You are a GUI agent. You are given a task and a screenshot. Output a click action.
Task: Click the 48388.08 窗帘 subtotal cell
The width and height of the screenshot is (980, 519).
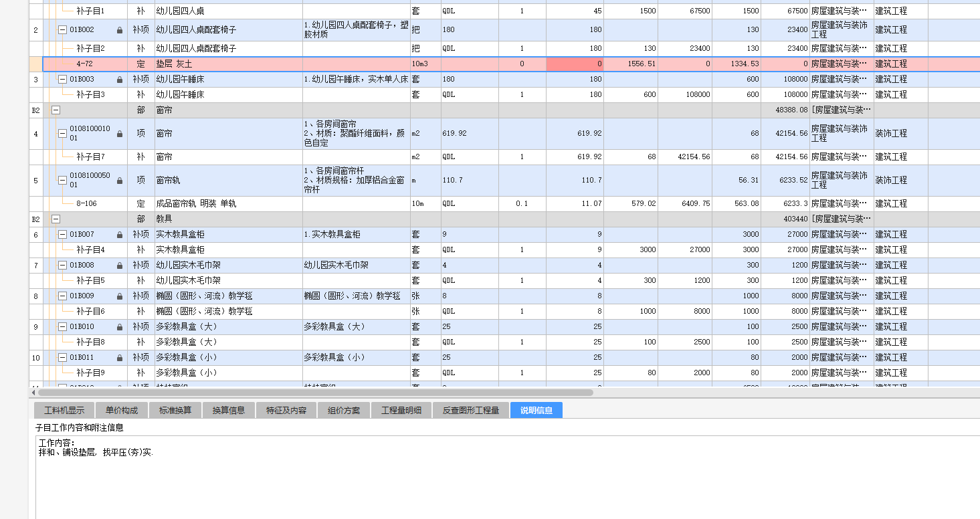coord(785,110)
